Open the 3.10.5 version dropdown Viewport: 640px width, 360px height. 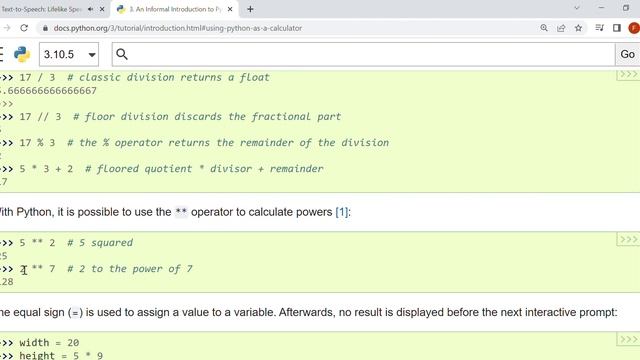[x=69, y=54]
